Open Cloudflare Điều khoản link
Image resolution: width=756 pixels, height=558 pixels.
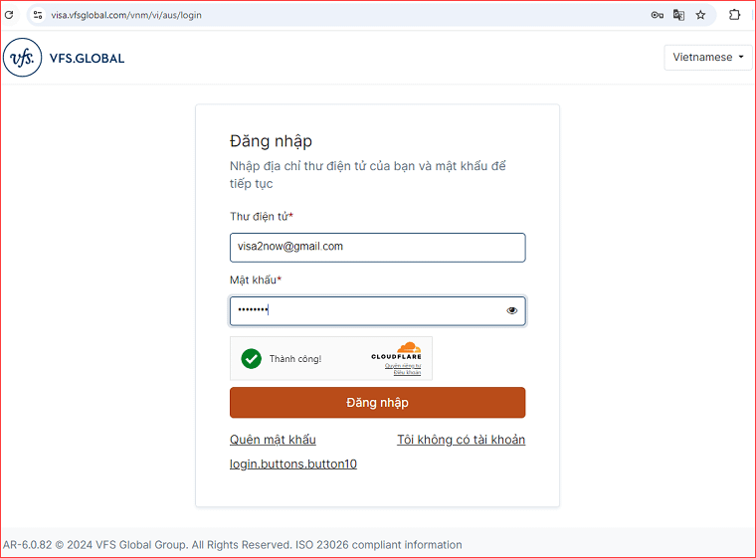(x=407, y=372)
